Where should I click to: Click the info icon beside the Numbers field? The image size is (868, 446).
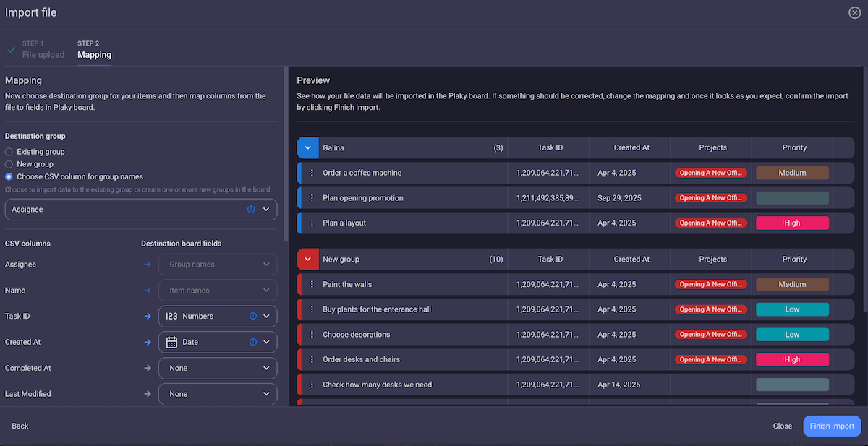[x=252, y=317]
